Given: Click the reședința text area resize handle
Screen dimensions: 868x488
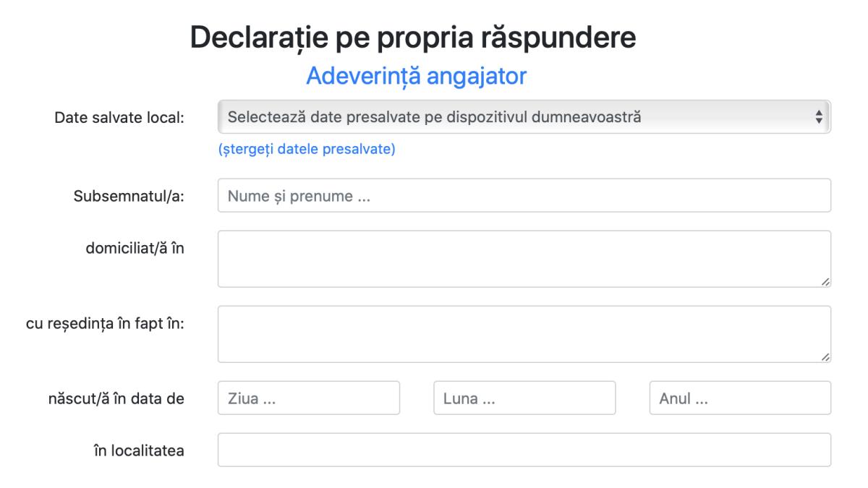Looking at the screenshot, I should (825, 357).
